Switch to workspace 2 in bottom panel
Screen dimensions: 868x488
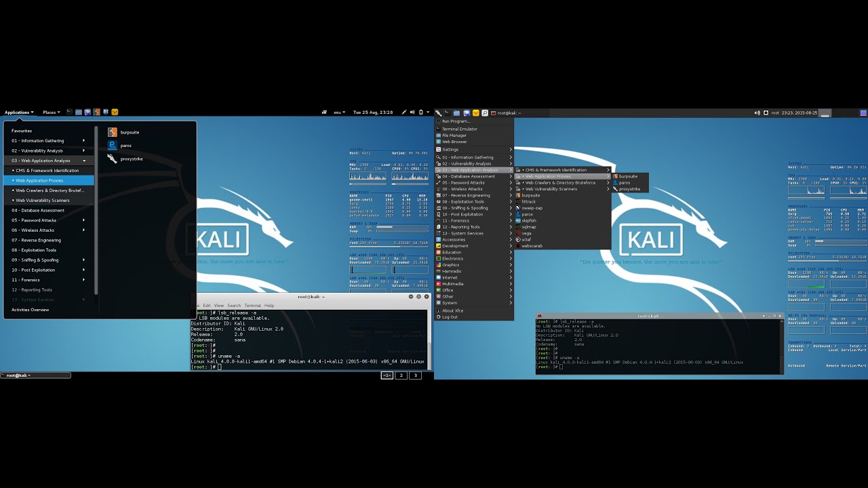click(x=401, y=375)
